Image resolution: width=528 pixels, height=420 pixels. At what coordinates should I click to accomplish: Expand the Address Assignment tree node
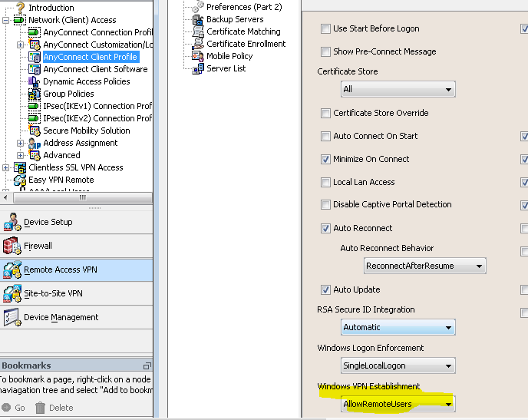coord(21,143)
